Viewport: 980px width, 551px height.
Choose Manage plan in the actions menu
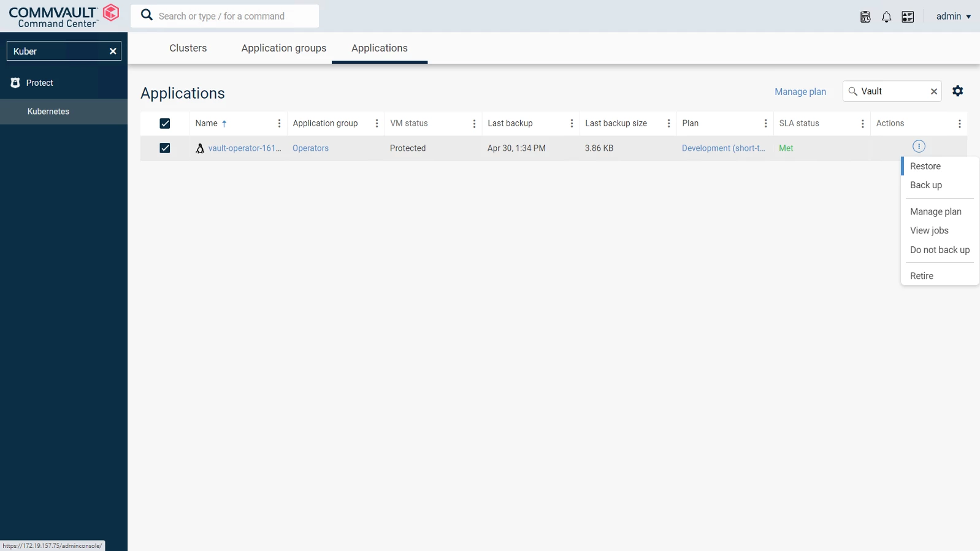point(939,211)
